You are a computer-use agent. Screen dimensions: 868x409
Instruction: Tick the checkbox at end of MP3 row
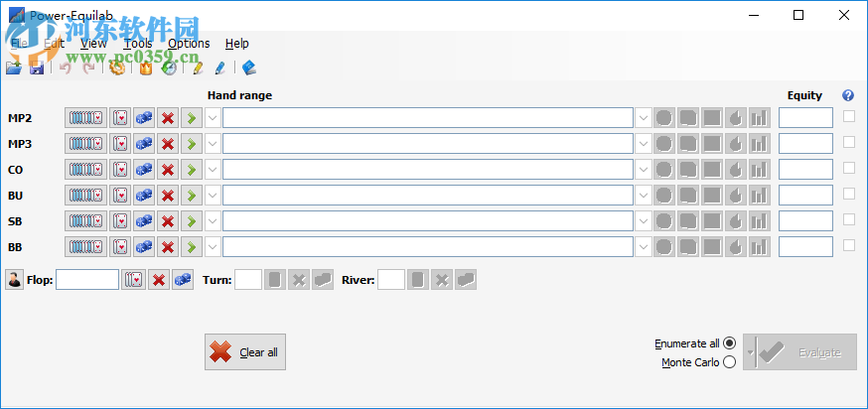click(x=848, y=142)
